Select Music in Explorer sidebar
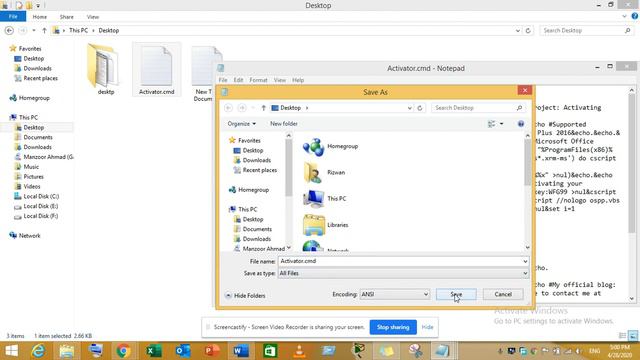The height and width of the screenshot is (360, 640). [27, 167]
